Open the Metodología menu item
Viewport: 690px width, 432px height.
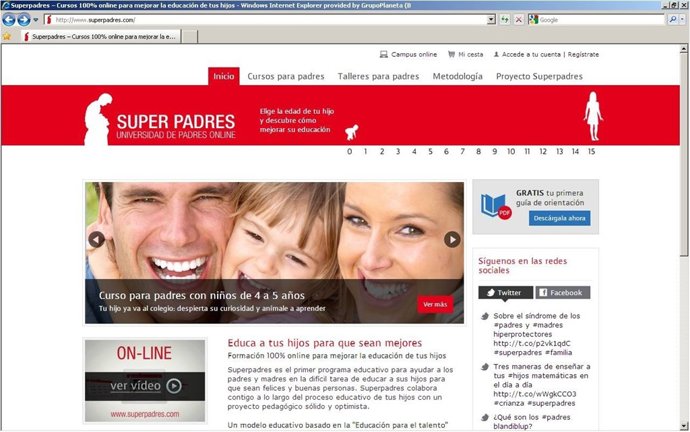tap(458, 76)
